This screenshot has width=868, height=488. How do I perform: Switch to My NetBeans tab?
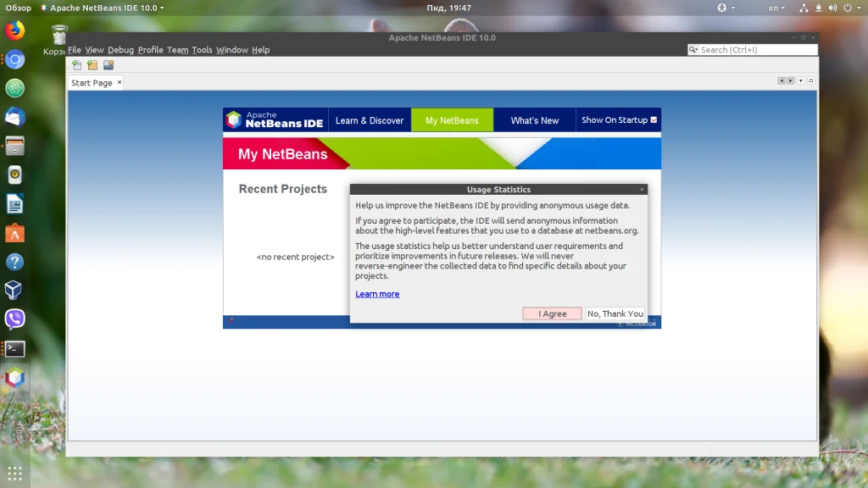click(x=452, y=120)
